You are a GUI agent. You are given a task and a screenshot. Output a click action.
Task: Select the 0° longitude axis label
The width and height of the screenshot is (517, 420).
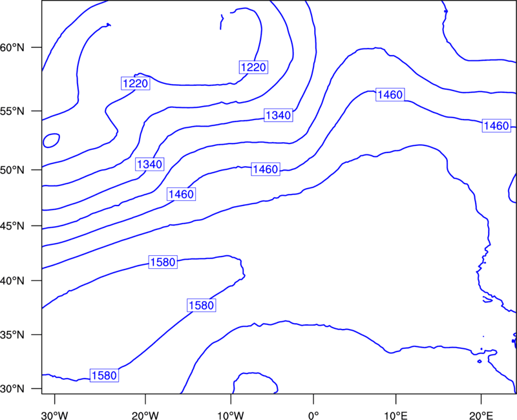313,415
